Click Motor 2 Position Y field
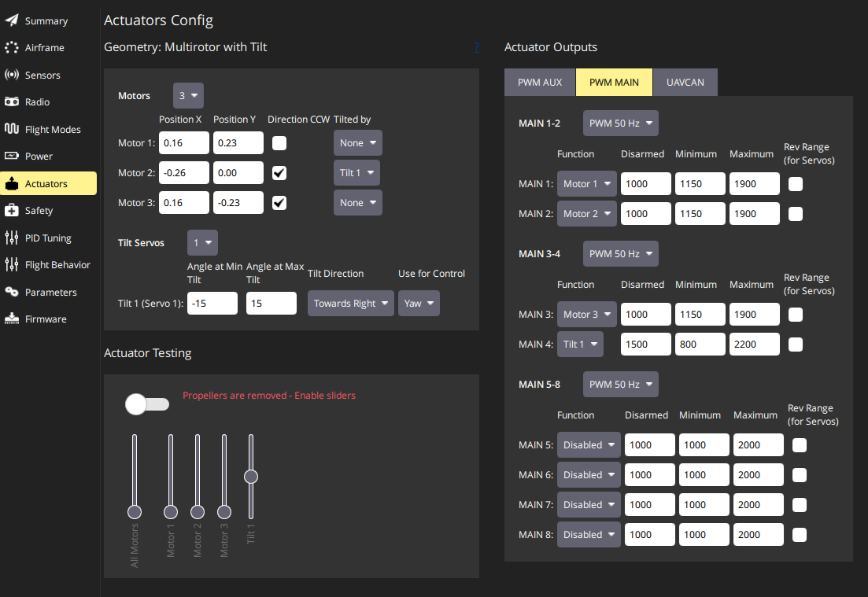Screen dimensions: 868x597 click(x=238, y=173)
